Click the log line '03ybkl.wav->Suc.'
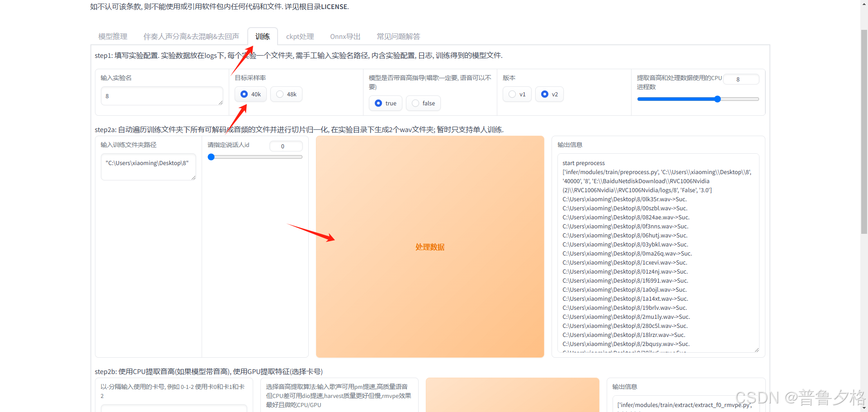 click(x=625, y=244)
